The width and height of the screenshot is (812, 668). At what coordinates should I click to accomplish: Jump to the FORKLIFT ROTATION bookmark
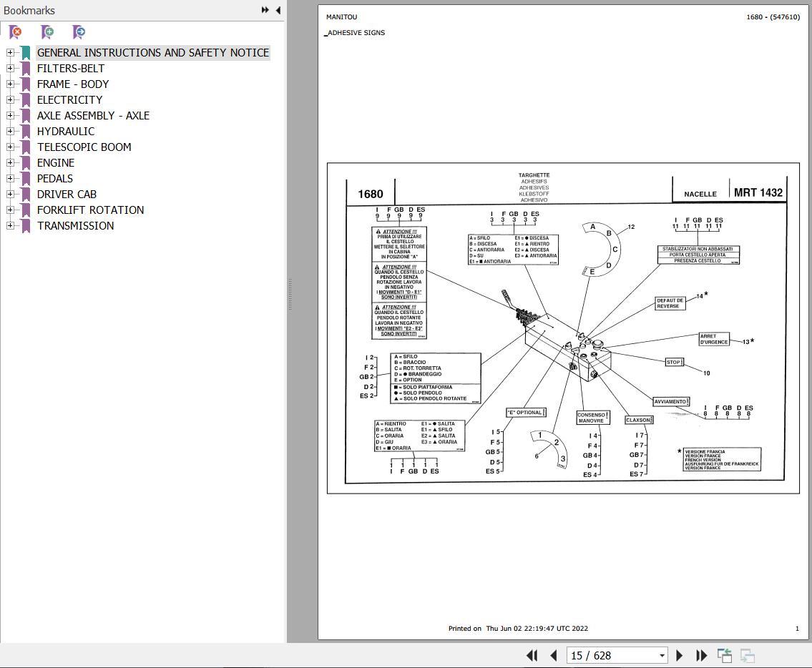click(x=90, y=210)
